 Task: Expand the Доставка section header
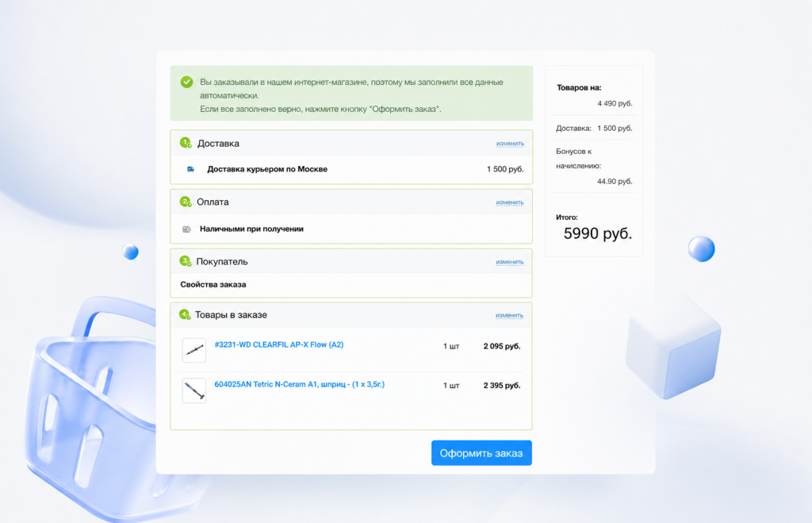click(351, 143)
